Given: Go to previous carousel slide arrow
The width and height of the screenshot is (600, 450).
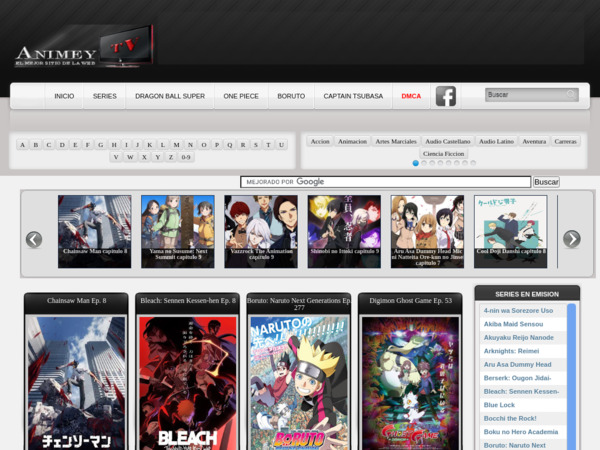Looking at the screenshot, I should coord(34,240).
